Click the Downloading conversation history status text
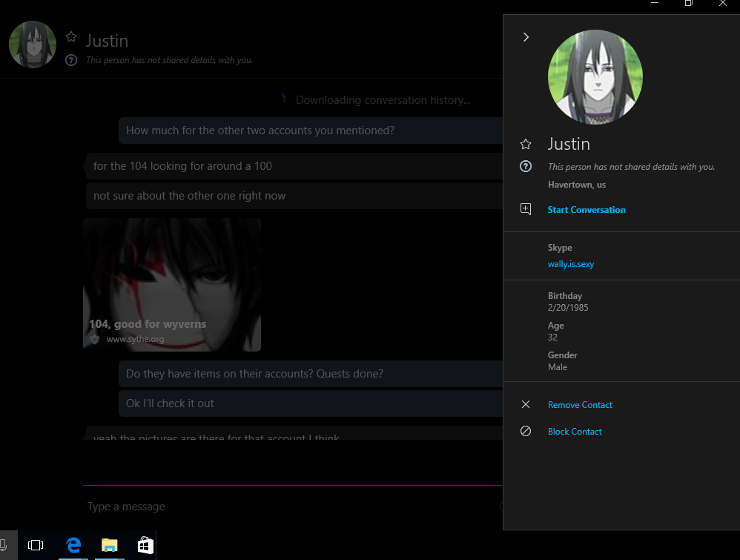 (x=383, y=100)
